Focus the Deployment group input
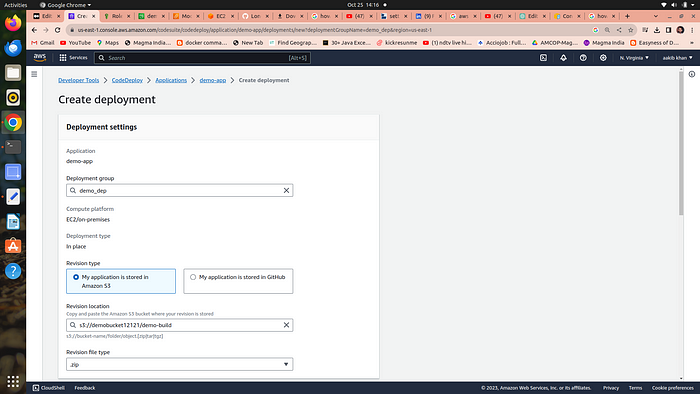The height and width of the screenshot is (394, 700). pos(179,191)
